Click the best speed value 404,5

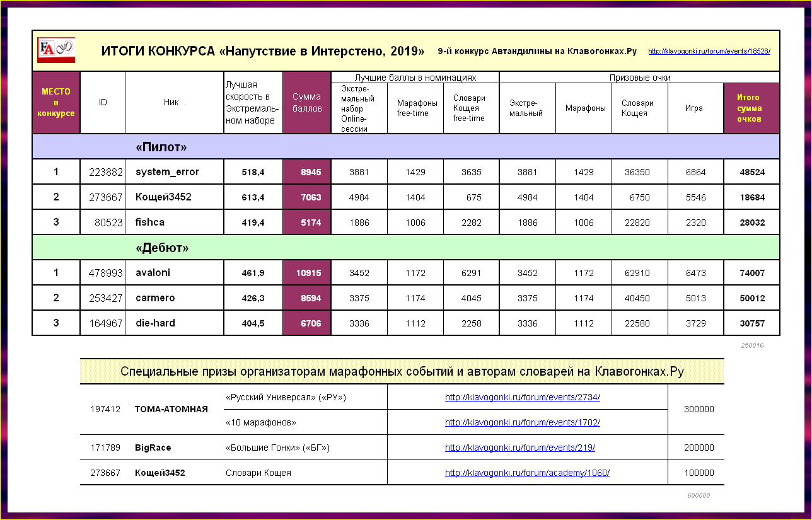pos(253,323)
